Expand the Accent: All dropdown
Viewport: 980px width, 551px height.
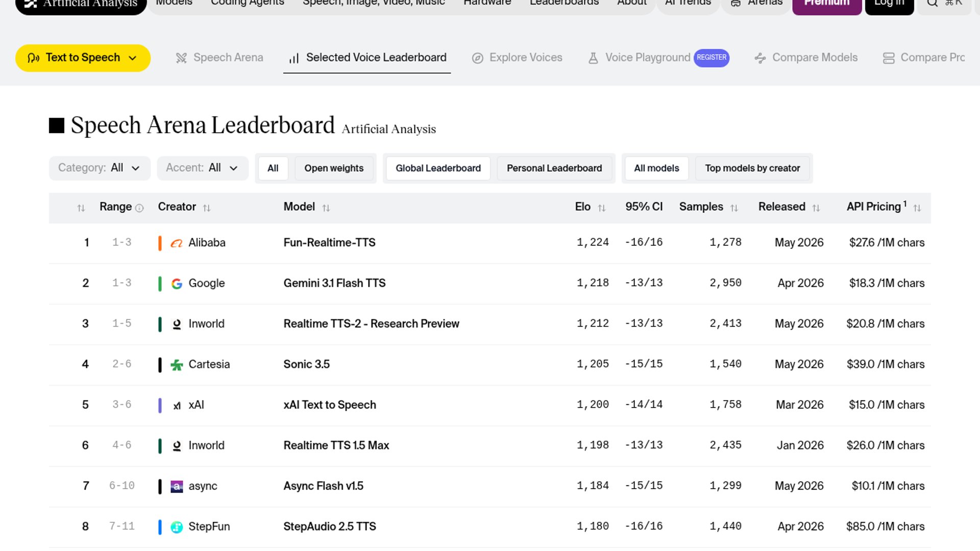[x=203, y=168]
